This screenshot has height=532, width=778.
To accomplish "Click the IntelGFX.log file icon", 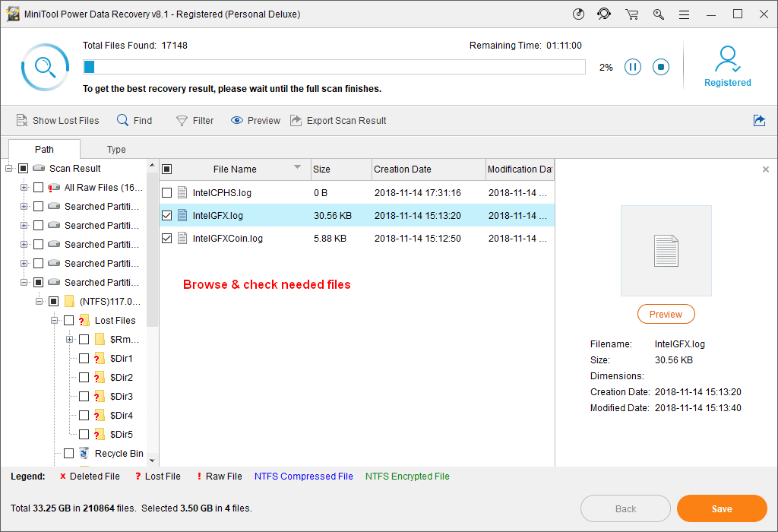I will (x=182, y=215).
